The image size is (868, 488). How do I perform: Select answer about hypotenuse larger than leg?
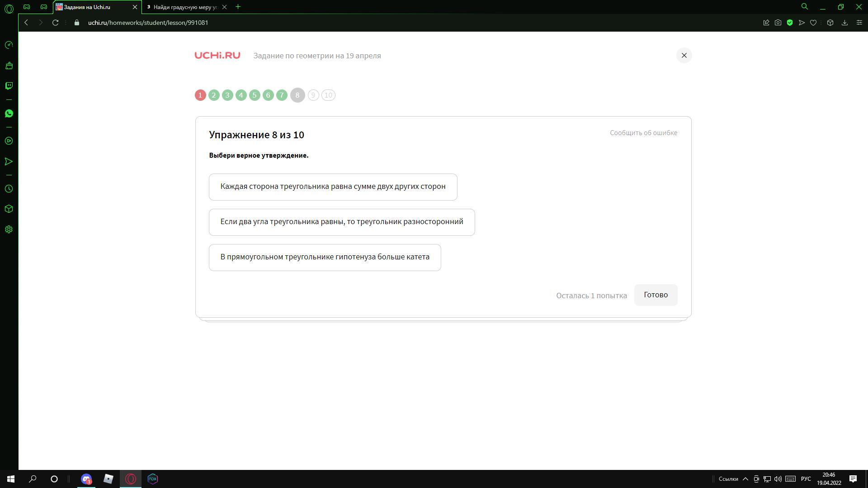(x=325, y=257)
